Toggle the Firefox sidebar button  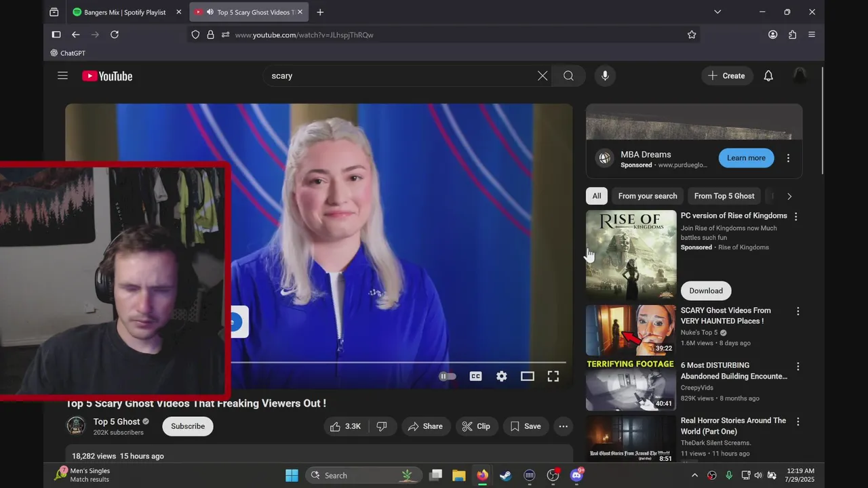56,35
